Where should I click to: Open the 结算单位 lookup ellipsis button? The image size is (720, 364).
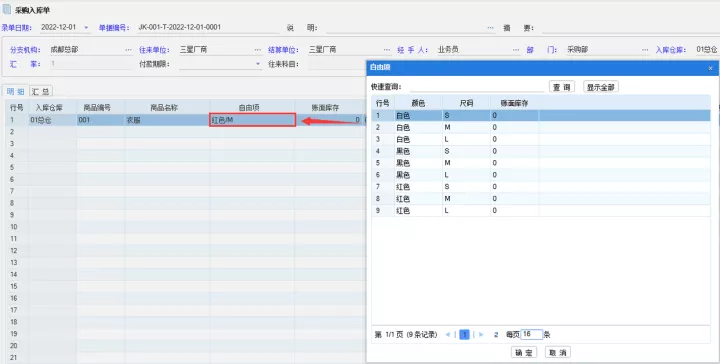[388, 50]
